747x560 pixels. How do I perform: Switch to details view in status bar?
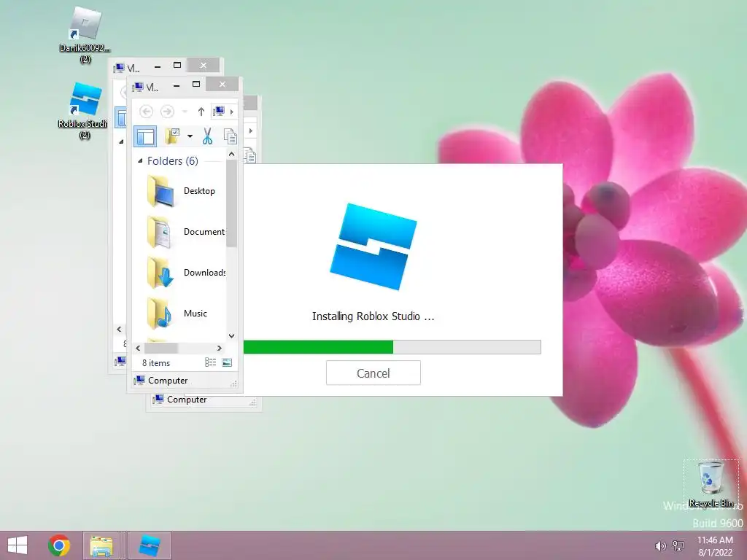point(211,362)
